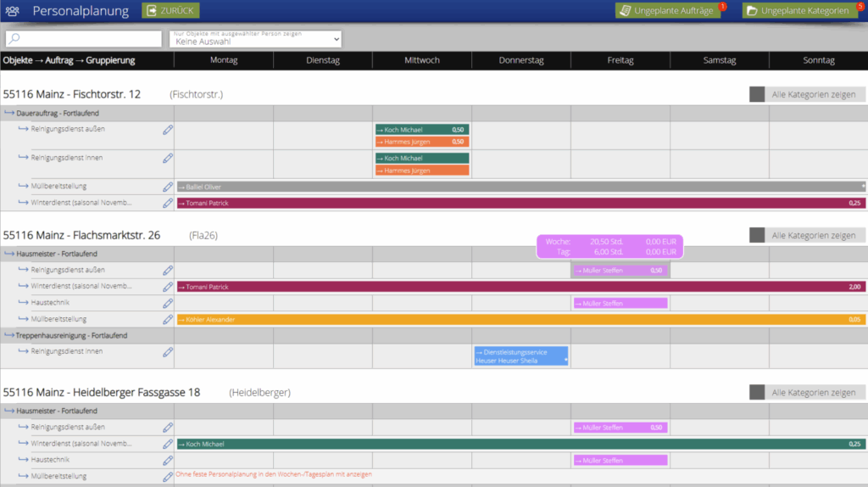Click the Personalplanung people icon

(x=13, y=11)
